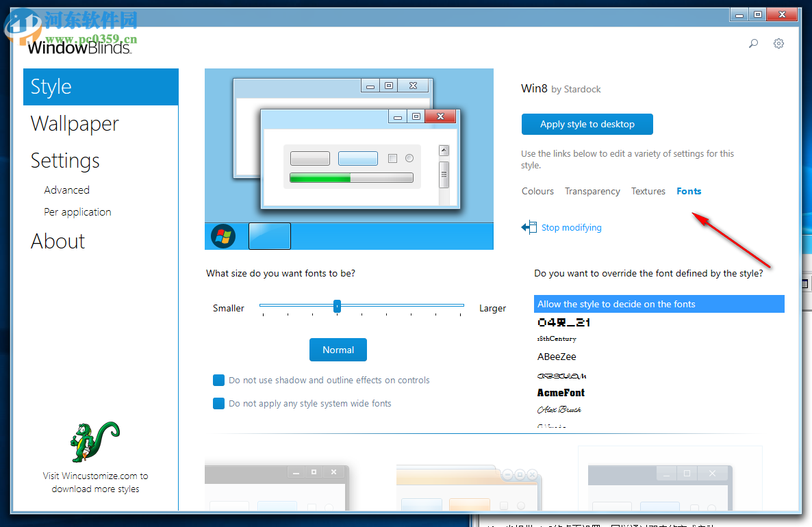Select Per application under Settings

click(77, 211)
